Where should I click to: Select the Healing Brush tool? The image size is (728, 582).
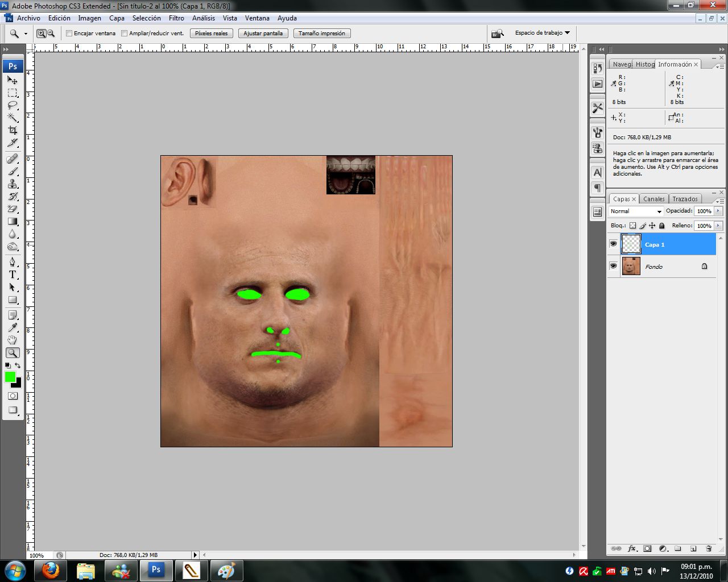[x=13, y=159]
